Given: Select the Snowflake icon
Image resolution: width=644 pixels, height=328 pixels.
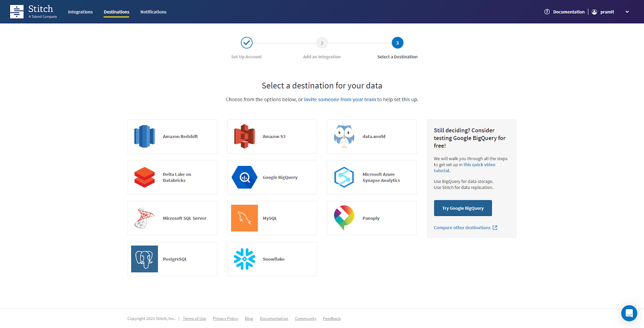Looking at the screenshot, I should coord(244,259).
